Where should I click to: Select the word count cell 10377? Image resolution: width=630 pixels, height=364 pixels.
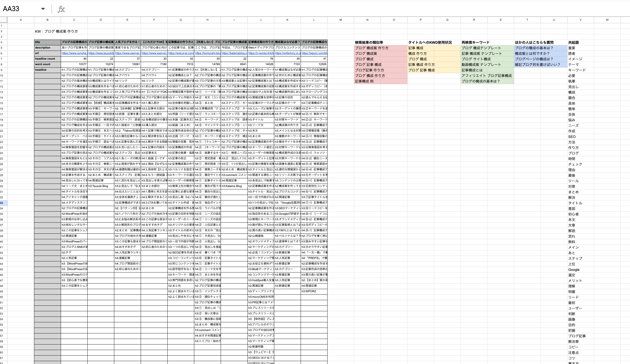pos(74,64)
